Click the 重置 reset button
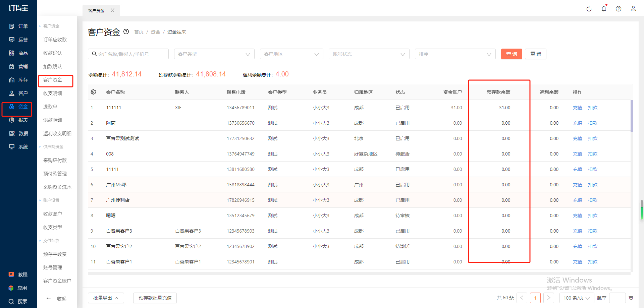 click(x=536, y=54)
